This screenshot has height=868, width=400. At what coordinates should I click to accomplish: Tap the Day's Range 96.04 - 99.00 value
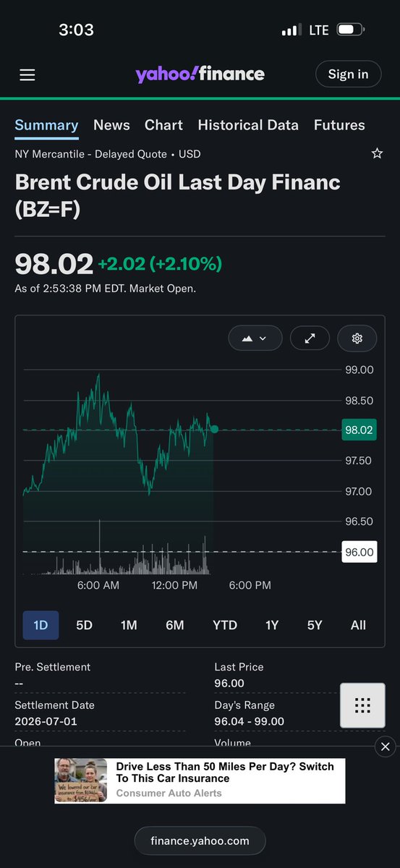click(x=250, y=722)
